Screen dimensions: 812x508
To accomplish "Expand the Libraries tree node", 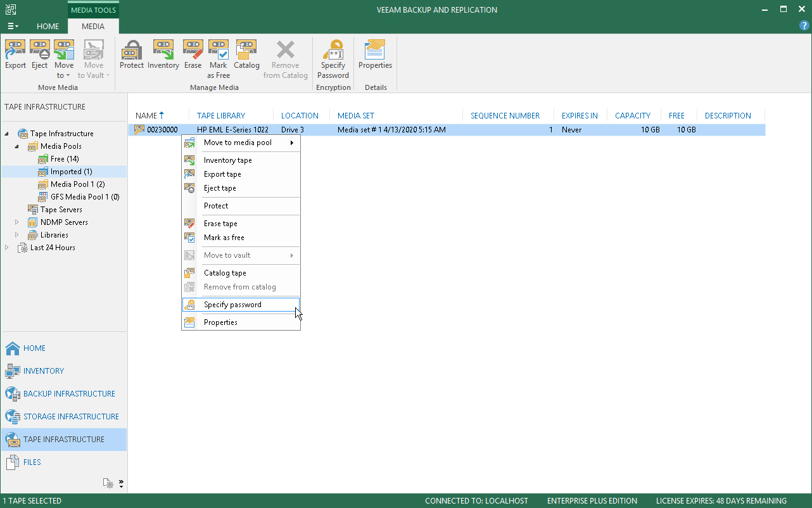I will coord(17,235).
